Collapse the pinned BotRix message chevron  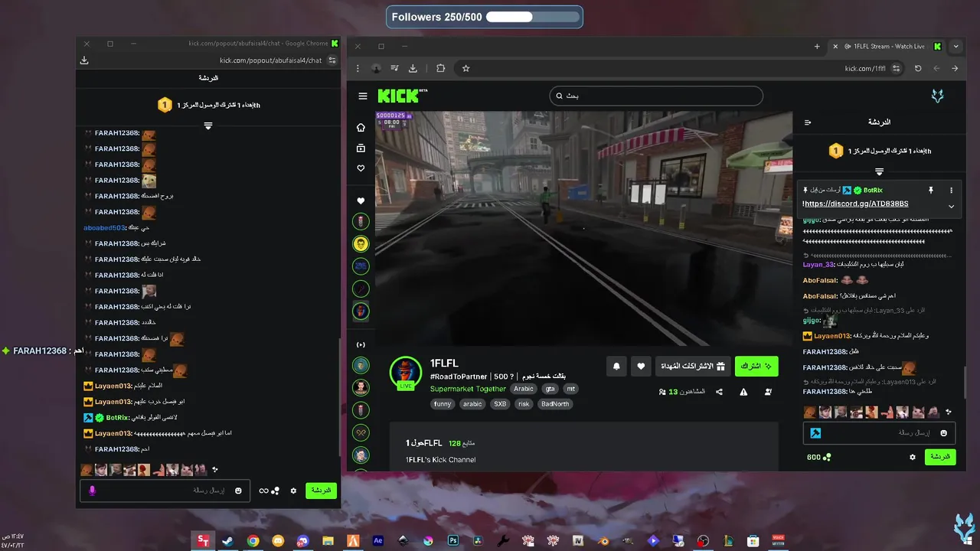click(x=952, y=206)
